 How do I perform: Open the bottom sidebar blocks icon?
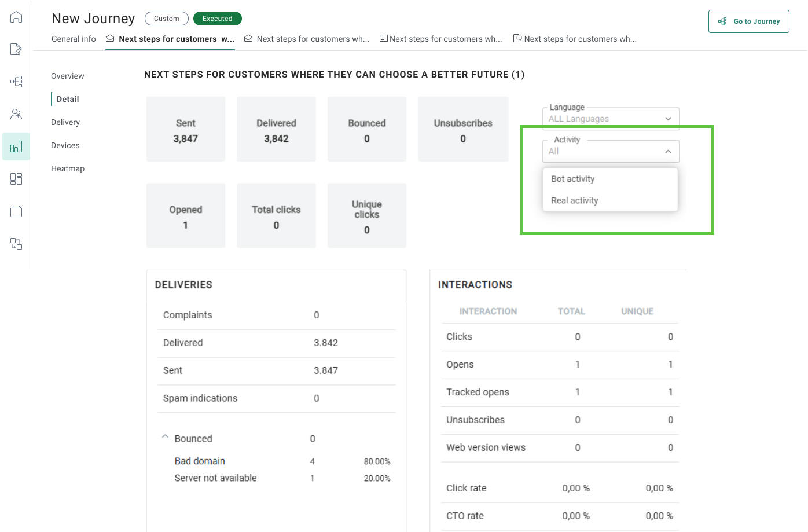point(16,244)
